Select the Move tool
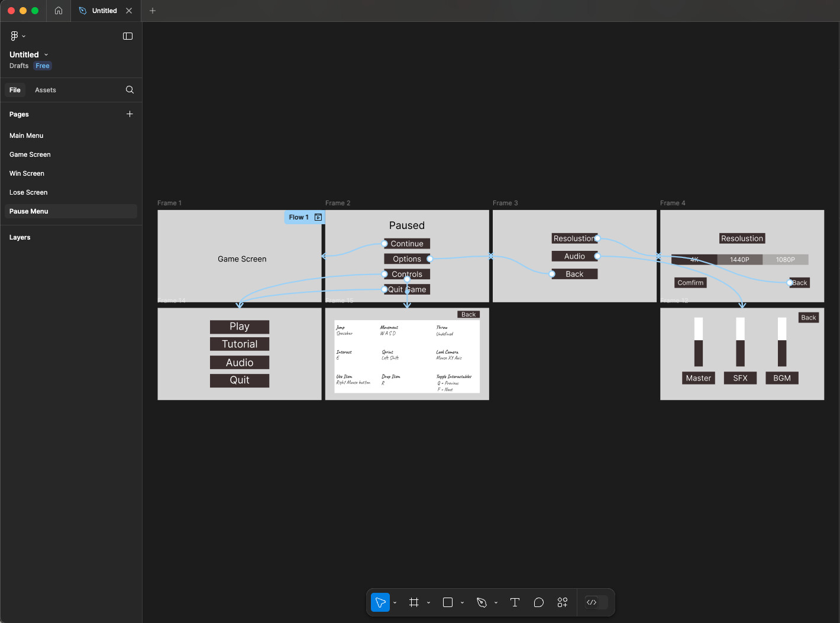 pos(380,602)
